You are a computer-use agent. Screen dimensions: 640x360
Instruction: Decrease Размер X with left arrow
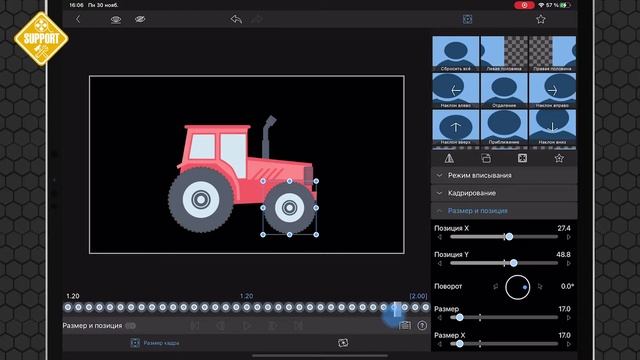pyautogui.click(x=440, y=344)
